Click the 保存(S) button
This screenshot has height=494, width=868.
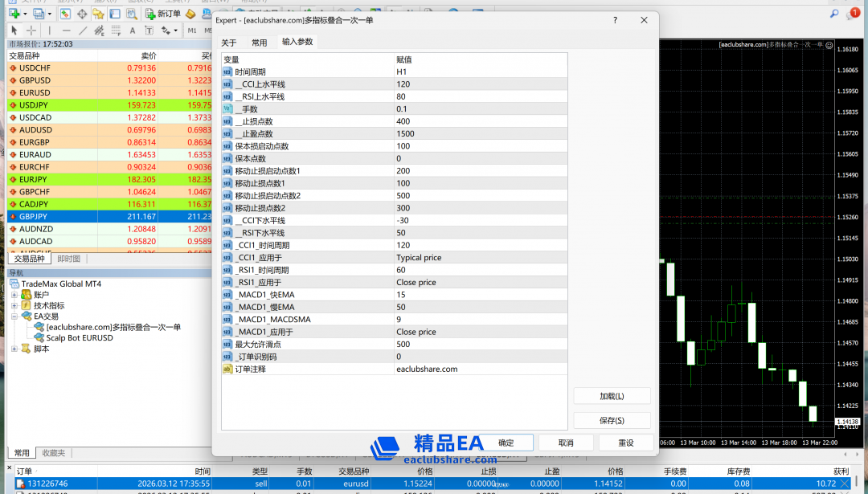pos(612,420)
